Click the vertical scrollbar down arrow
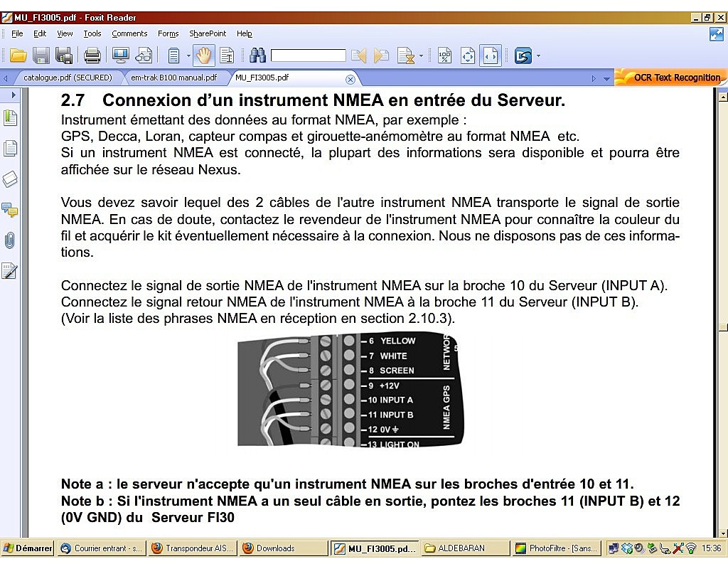The width and height of the screenshot is (728, 569). coord(723,533)
